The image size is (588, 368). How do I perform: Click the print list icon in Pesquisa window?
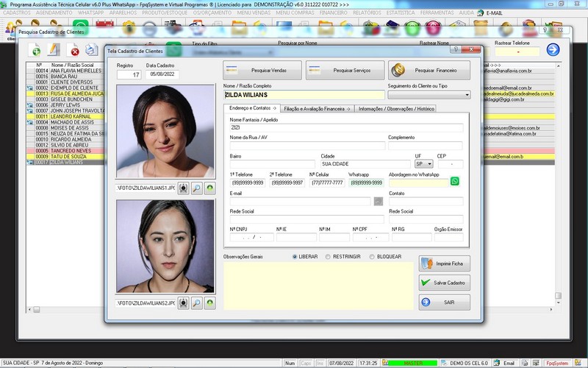(91, 50)
